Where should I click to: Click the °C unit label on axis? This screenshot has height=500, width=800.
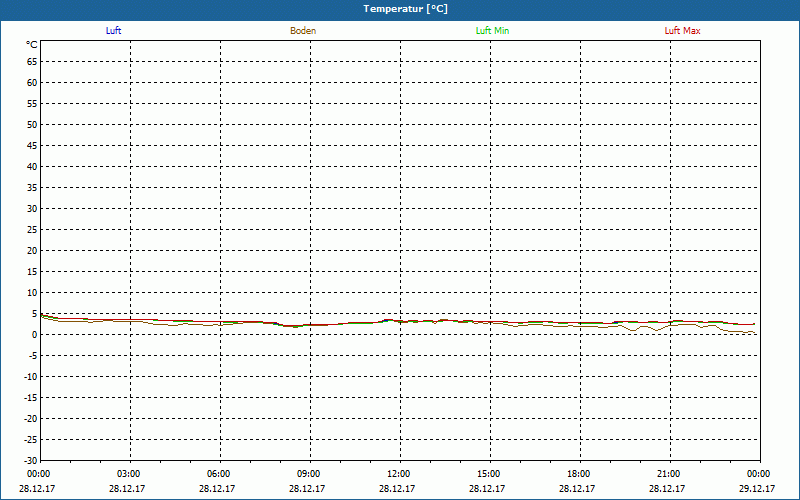32,45
